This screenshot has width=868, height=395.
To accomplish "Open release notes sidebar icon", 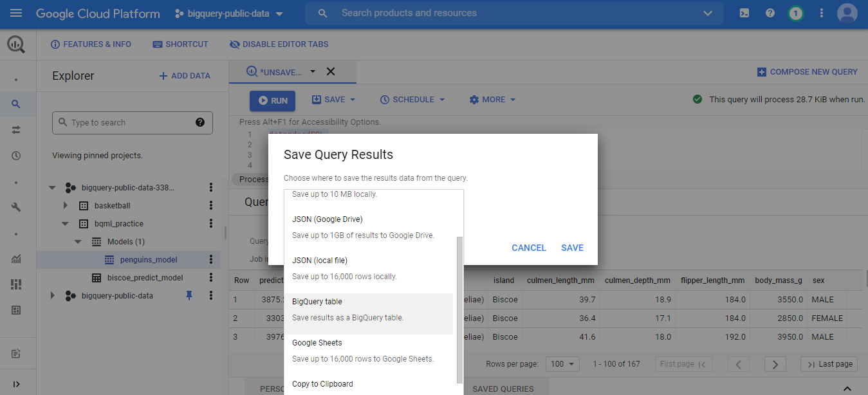I will point(16,354).
